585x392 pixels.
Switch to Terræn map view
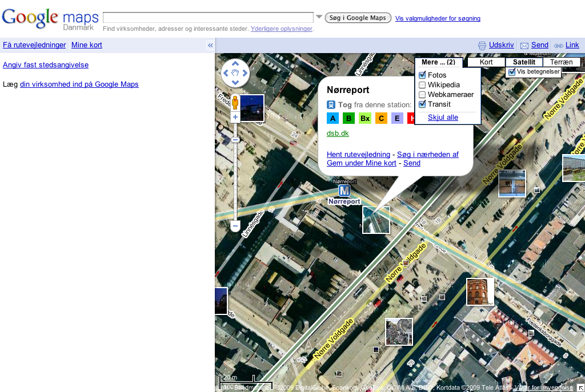pyautogui.click(x=561, y=62)
